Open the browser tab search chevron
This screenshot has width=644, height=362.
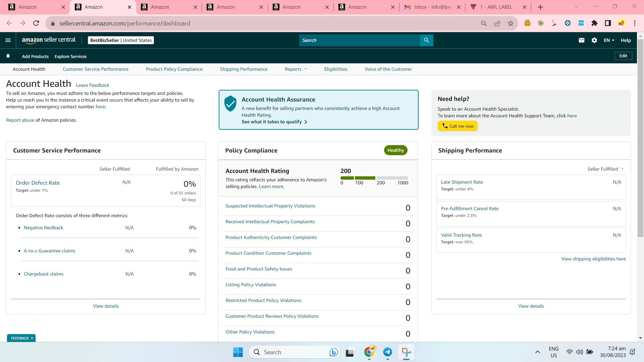[577, 7]
